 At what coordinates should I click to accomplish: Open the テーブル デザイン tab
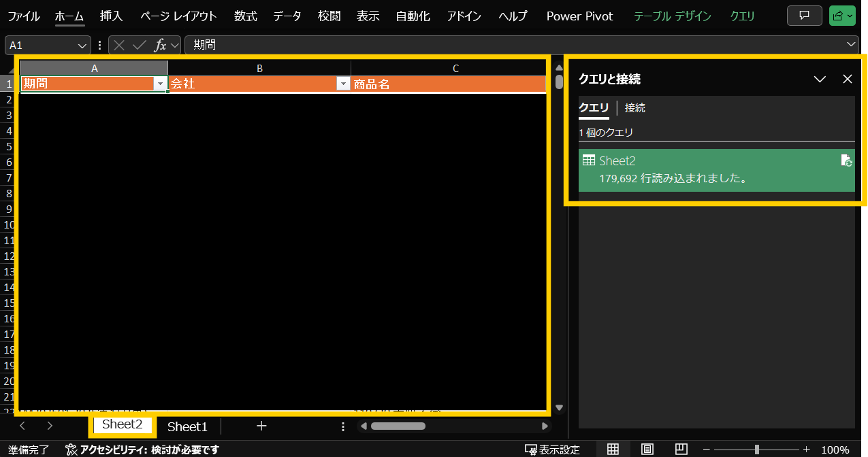pos(672,16)
